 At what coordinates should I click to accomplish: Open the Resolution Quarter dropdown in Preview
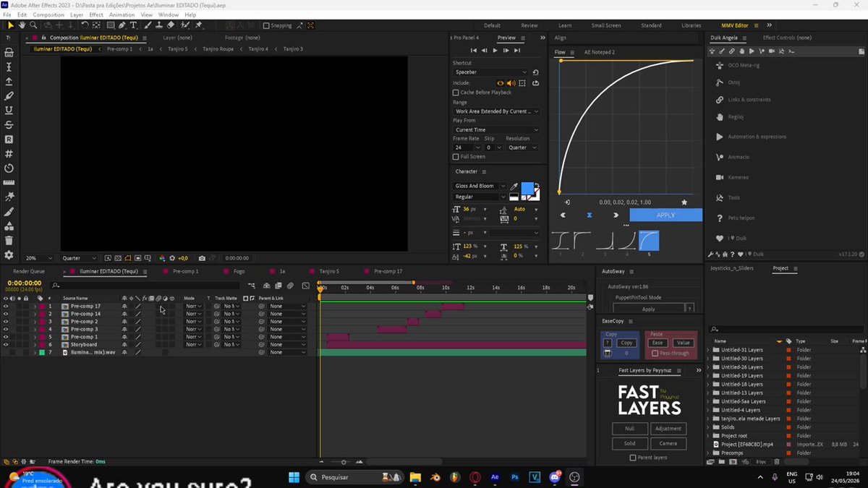tap(522, 147)
